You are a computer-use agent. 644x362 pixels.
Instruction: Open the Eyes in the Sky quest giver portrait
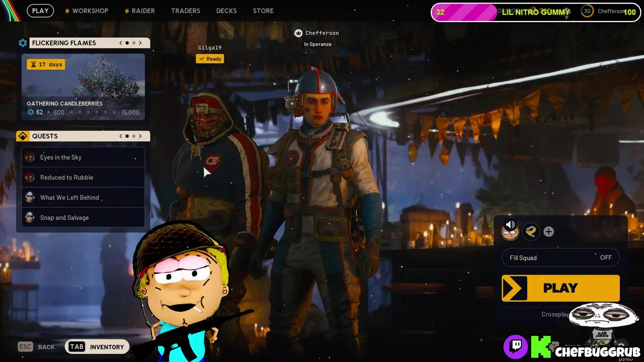click(x=30, y=157)
